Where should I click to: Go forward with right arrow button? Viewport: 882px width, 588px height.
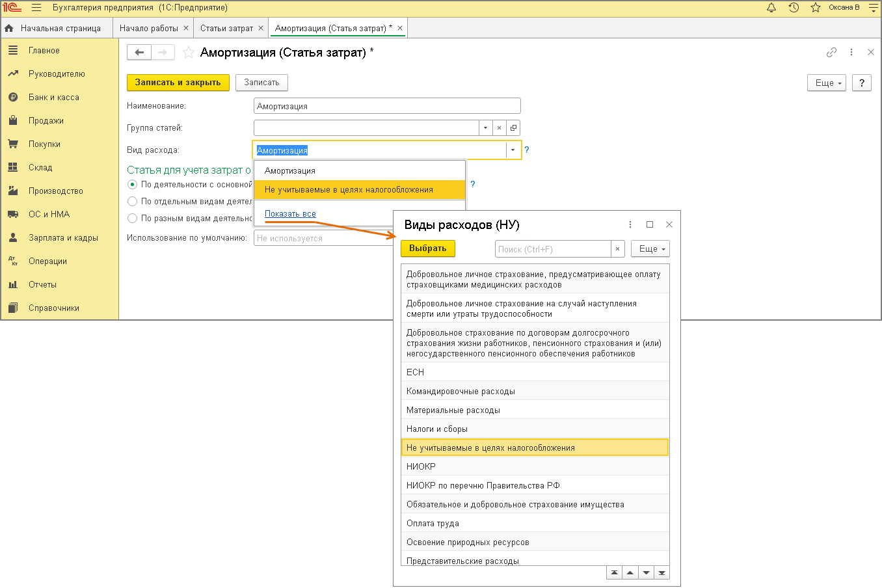coord(163,52)
